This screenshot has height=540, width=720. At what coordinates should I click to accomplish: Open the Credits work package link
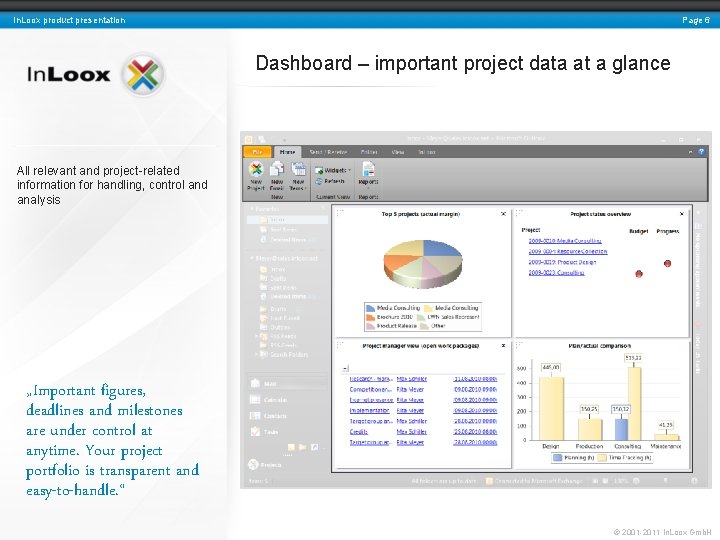[x=359, y=432]
